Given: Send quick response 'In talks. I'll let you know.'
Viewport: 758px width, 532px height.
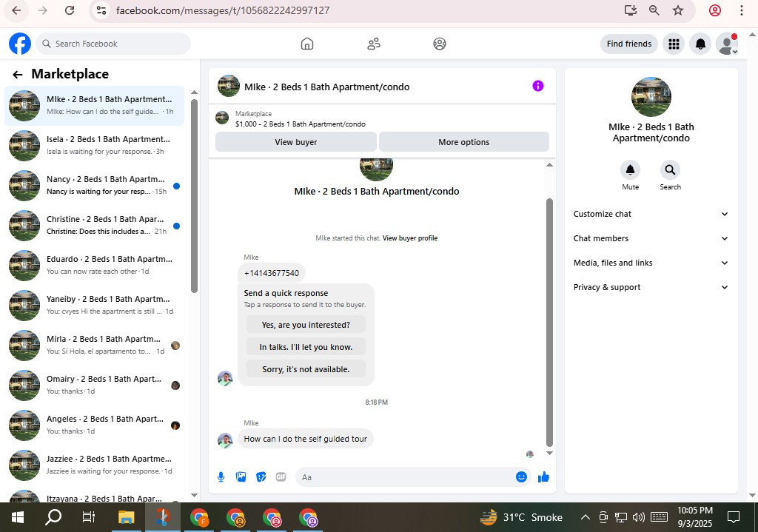Looking at the screenshot, I should (x=306, y=347).
